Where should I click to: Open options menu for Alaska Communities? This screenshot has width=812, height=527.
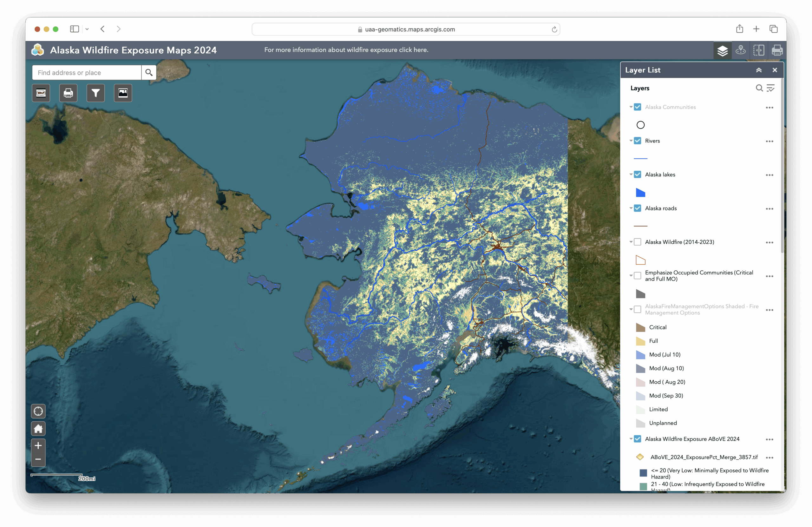(769, 108)
